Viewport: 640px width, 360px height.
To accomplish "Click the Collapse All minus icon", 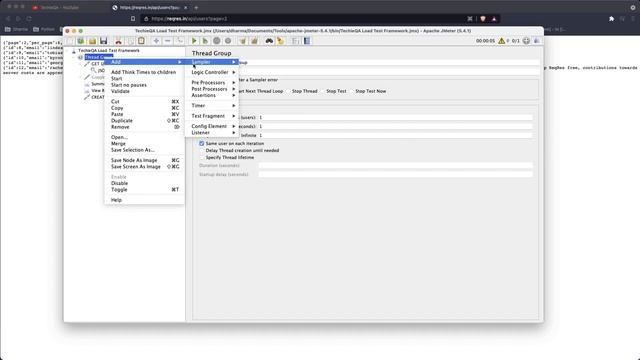I will pos(168,41).
